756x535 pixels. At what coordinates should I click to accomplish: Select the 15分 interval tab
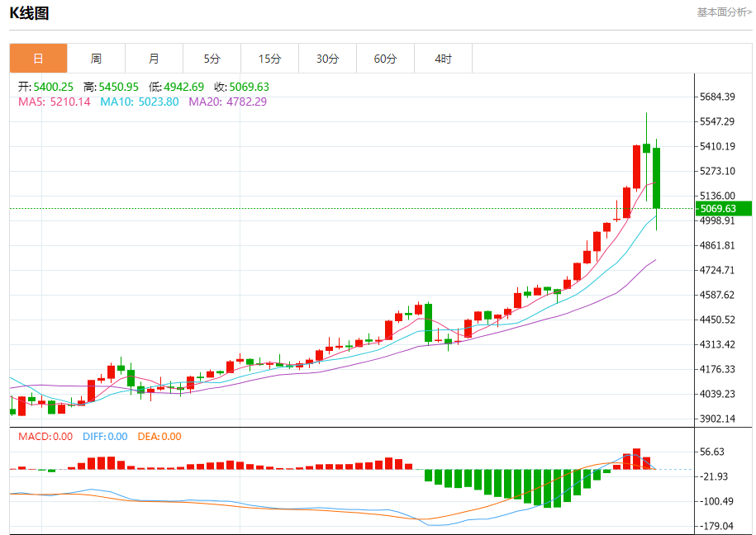(269, 59)
